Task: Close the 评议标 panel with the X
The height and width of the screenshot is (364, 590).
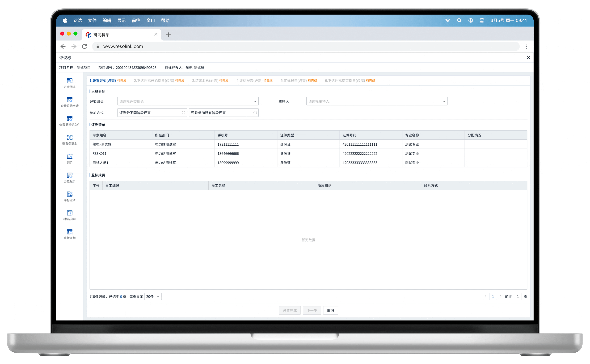Action: [x=528, y=58]
